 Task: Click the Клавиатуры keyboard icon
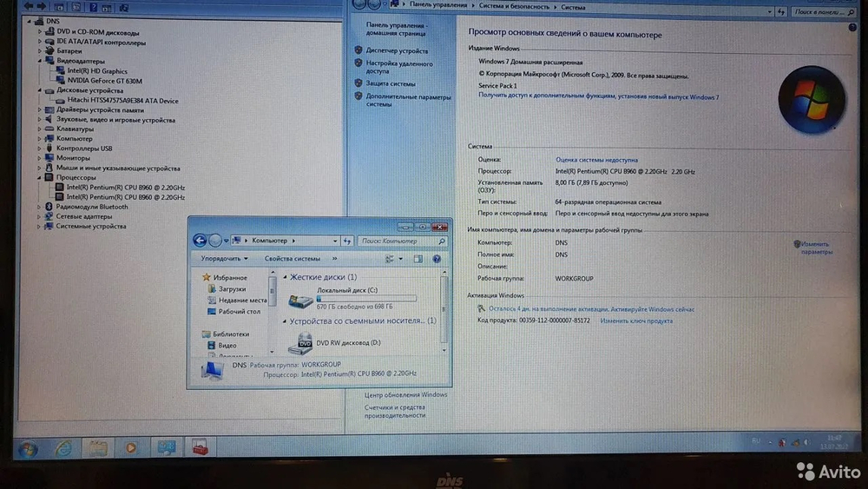(49, 129)
